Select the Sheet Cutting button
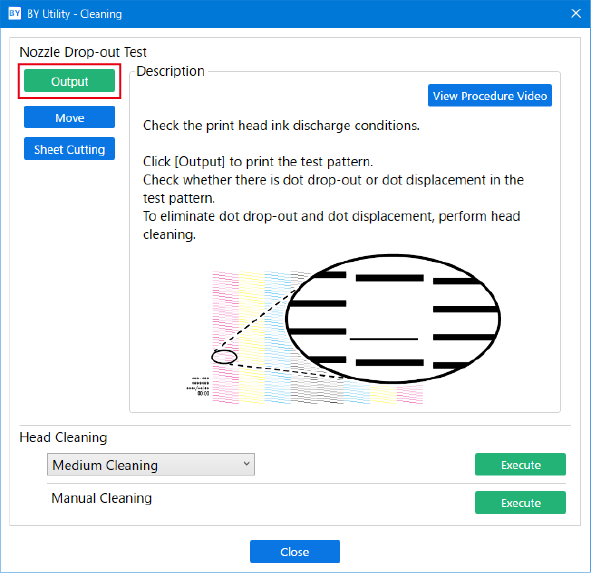 pyautogui.click(x=69, y=149)
